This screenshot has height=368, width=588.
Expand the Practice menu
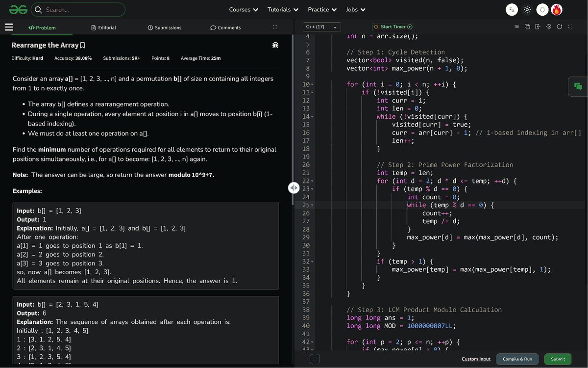pyautogui.click(x=322, y=9)
